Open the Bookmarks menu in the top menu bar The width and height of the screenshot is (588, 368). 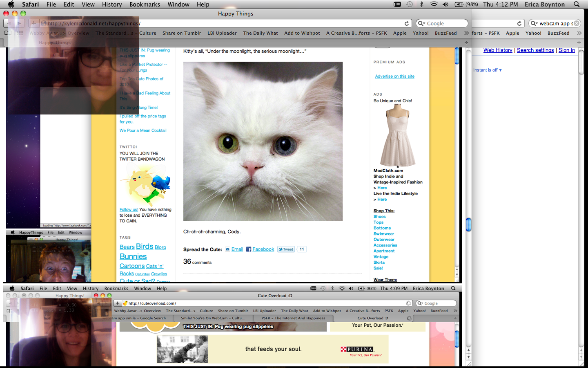pos(145,4)
